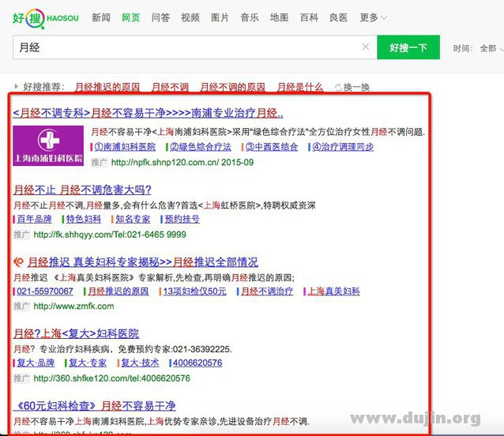Open sublink ③中西医结合

coord(272,147)
